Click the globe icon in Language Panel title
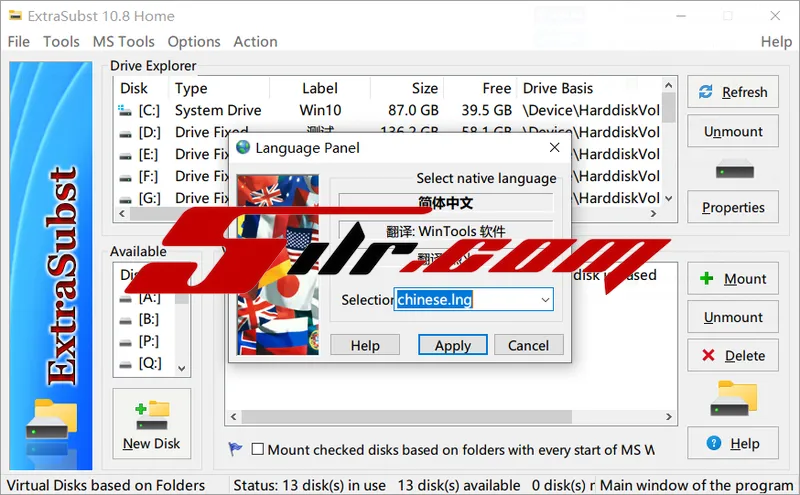800x495 pixels. [243, 147]
